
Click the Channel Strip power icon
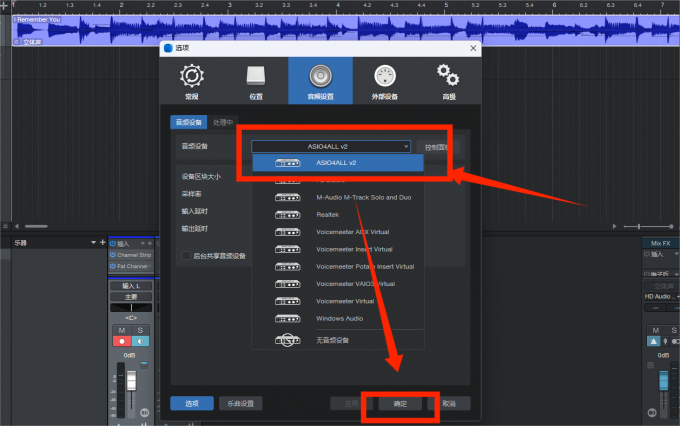pyautogui.click(x=112, y=255)
